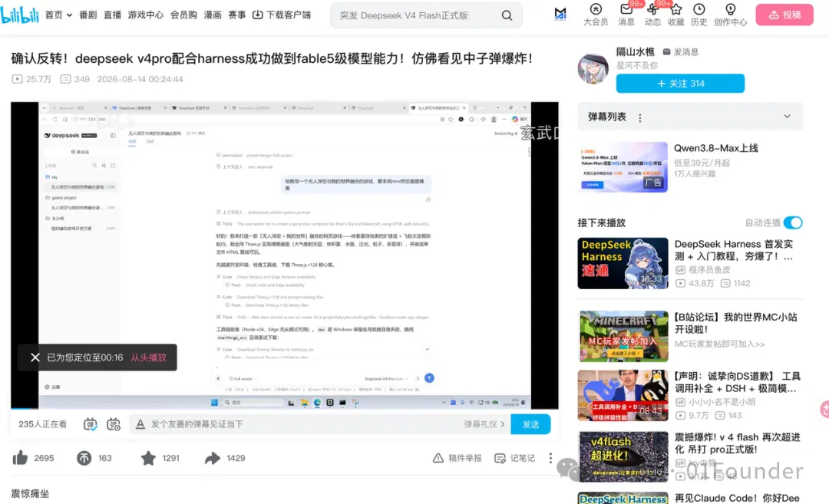Open the 直播 menu item
This screenshot has height=504, width=829.
point(112,15)
